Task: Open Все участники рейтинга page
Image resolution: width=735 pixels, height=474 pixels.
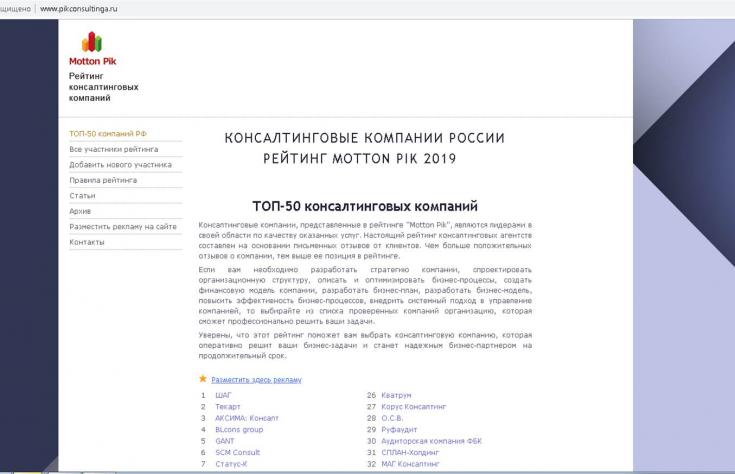Action: click(113, 149)
